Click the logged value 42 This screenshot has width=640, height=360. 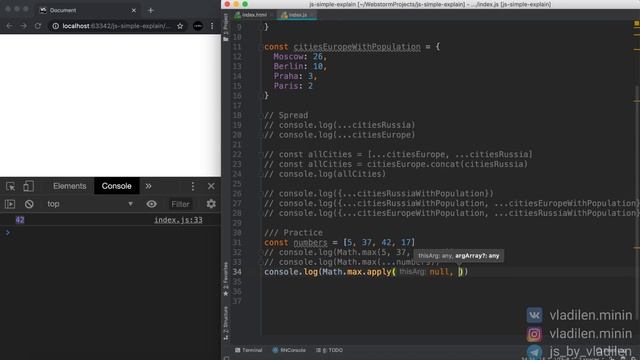[20, 220]
